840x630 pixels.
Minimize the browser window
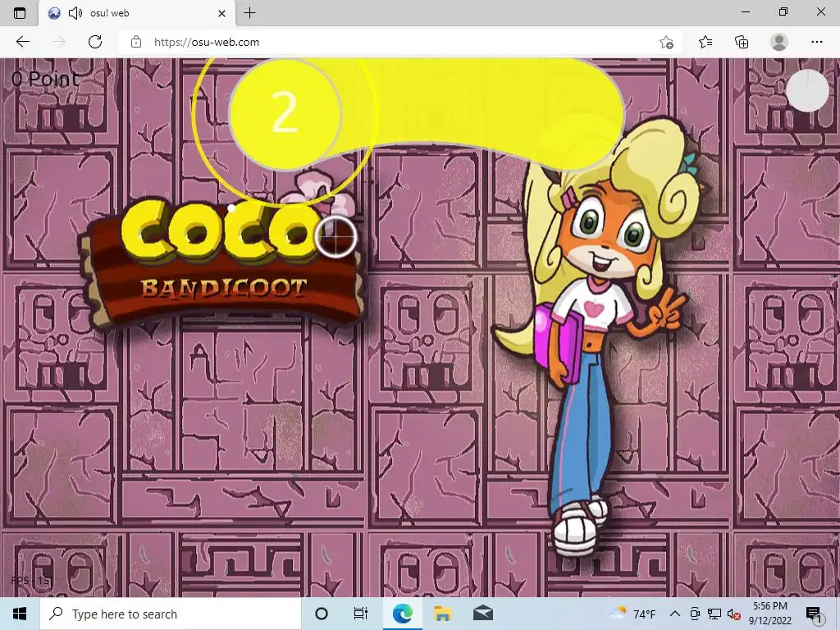click(x=745, y=11)
